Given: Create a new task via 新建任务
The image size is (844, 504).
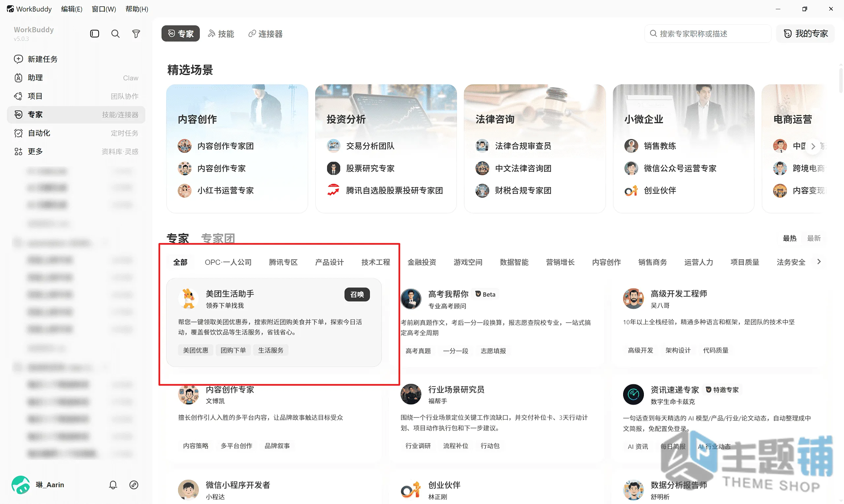Looking at the screenshot, I should [76, 59].
